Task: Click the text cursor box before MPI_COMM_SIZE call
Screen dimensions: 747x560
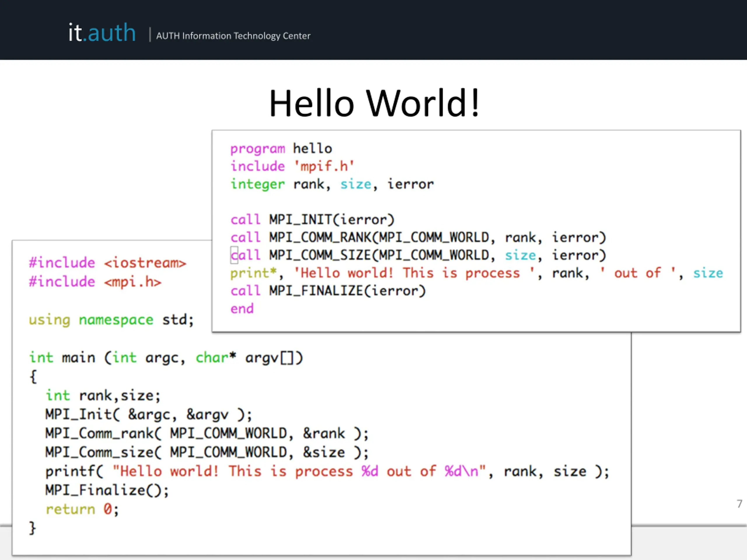Action: 234,255
